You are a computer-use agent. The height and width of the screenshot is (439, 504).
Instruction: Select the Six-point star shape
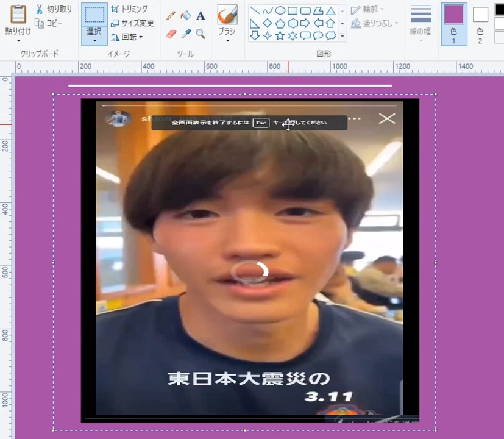pos(293,35)
